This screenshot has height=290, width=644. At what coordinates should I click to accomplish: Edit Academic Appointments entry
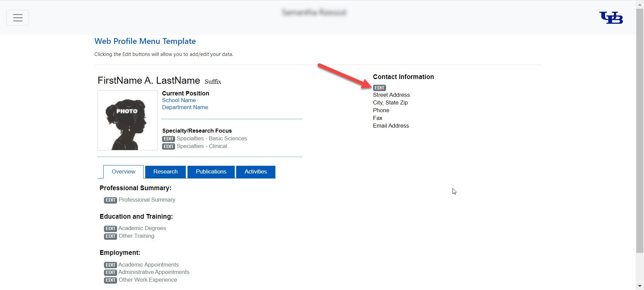pyautogui.click(x=110, y=265)
